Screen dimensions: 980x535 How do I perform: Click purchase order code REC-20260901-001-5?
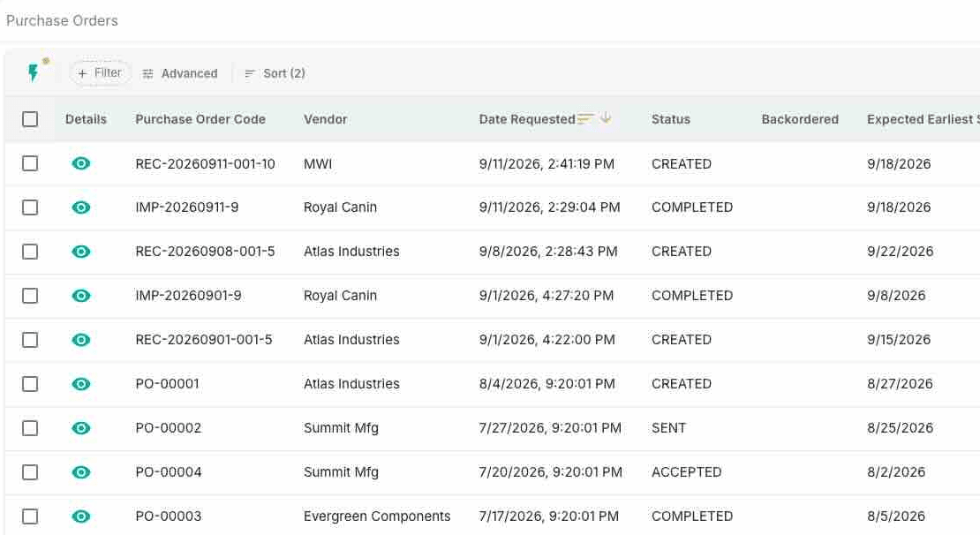(204, 340)
